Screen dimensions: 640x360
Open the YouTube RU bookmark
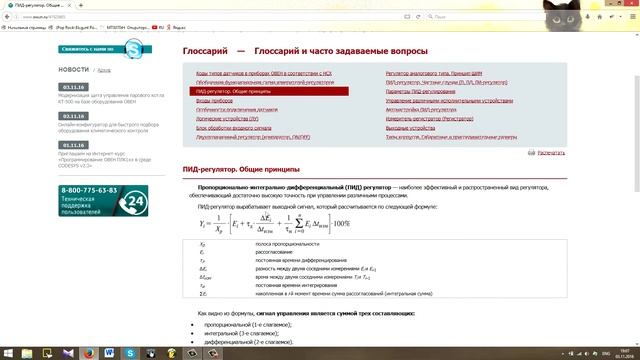tap(158, 27)
